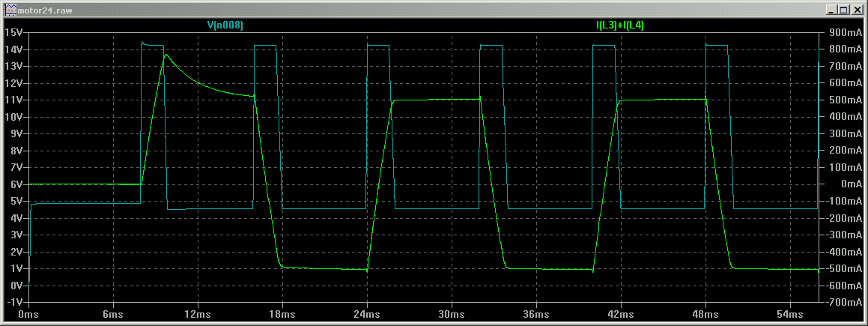This screenshot has width=868, height=326.
Task: Click the motor24.raw title bar text
Action: click(x=44, y=10)
